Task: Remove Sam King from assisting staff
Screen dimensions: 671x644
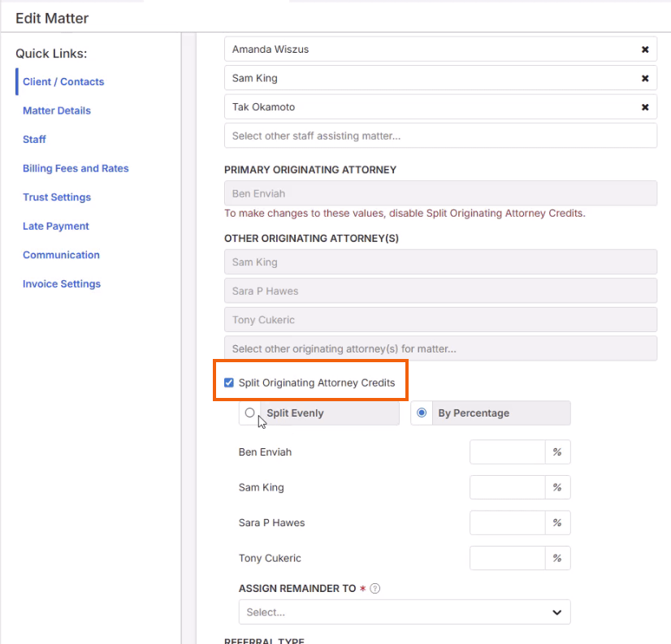Action: 645,79
